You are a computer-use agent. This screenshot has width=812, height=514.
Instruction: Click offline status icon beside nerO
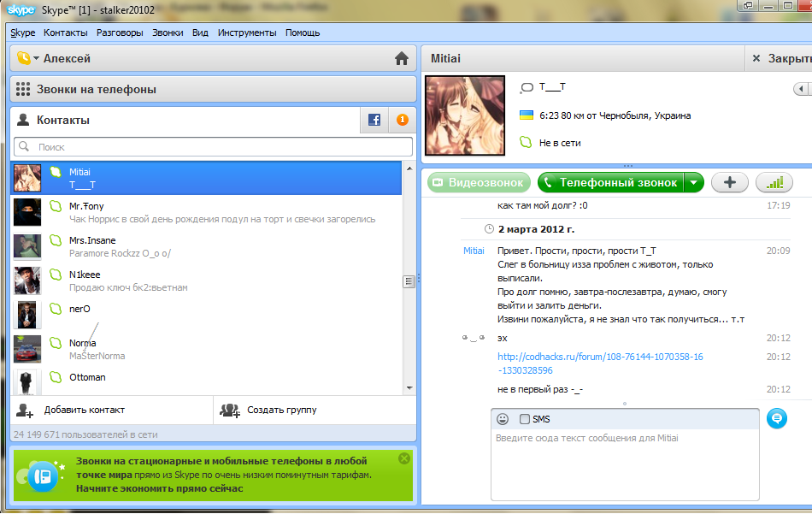(56, 309)
